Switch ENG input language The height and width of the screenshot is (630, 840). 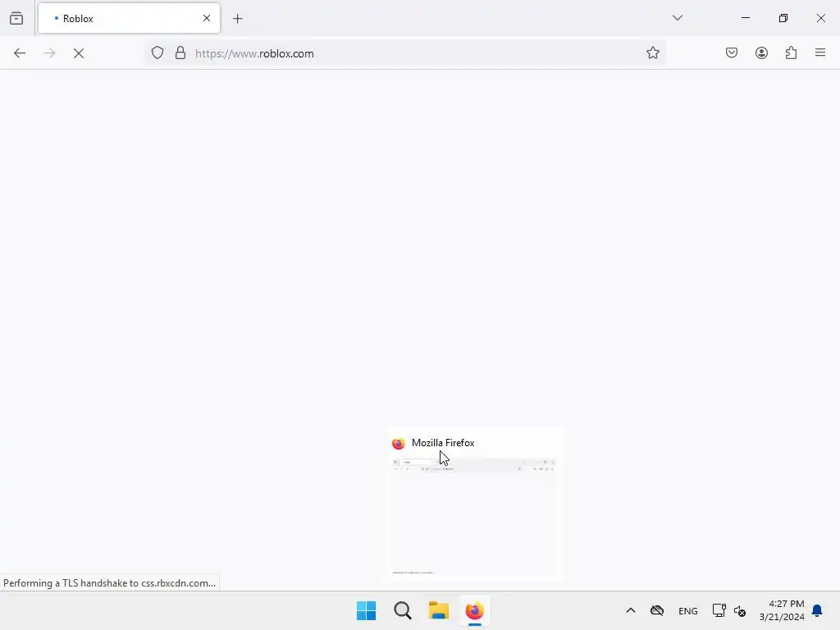pos(688,611)
